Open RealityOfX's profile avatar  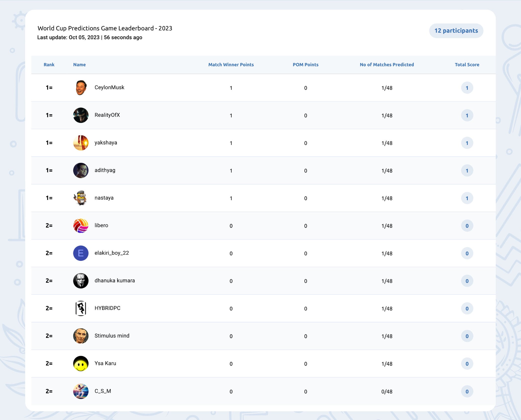click(81, 115)
